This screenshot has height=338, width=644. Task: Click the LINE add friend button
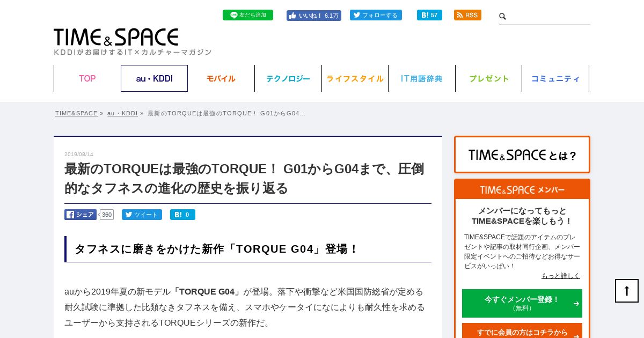248,15
